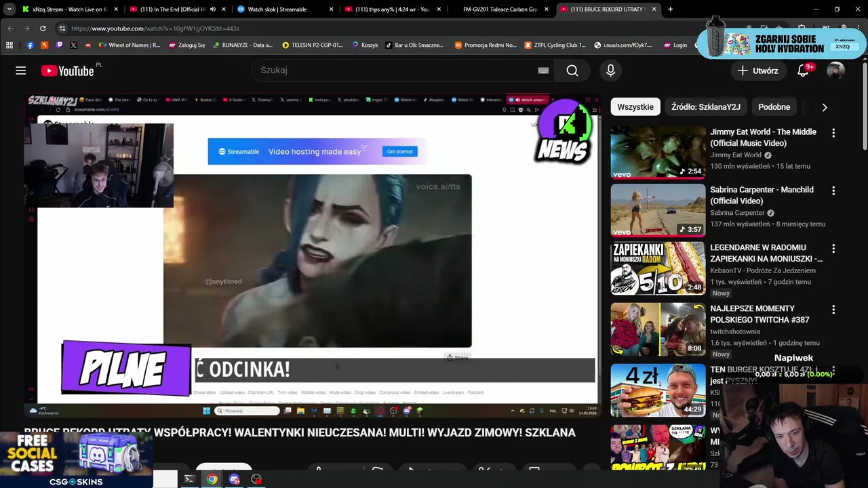Image resolution: width=868 pixels, height=488 pixels.
Task: Open options menu for Legendarne w Radomiu video
Action: pos(833,249)
